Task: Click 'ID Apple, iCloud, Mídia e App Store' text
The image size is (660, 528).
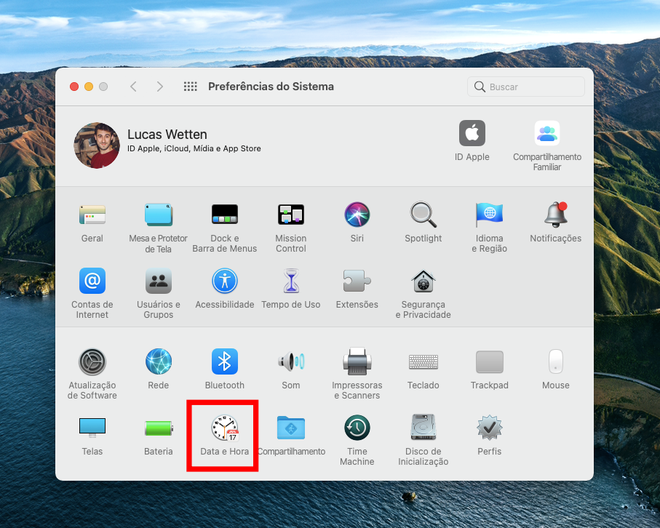Action: tap(194, 149)
